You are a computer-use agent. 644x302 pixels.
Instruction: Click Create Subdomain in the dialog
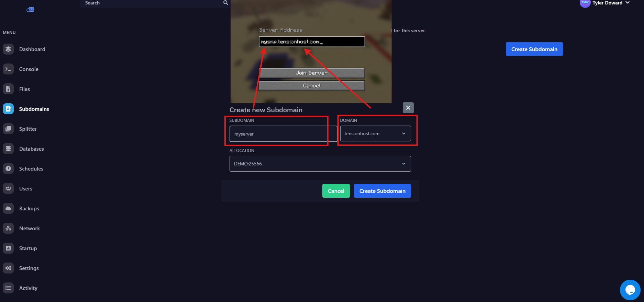(x=382, y=191)
